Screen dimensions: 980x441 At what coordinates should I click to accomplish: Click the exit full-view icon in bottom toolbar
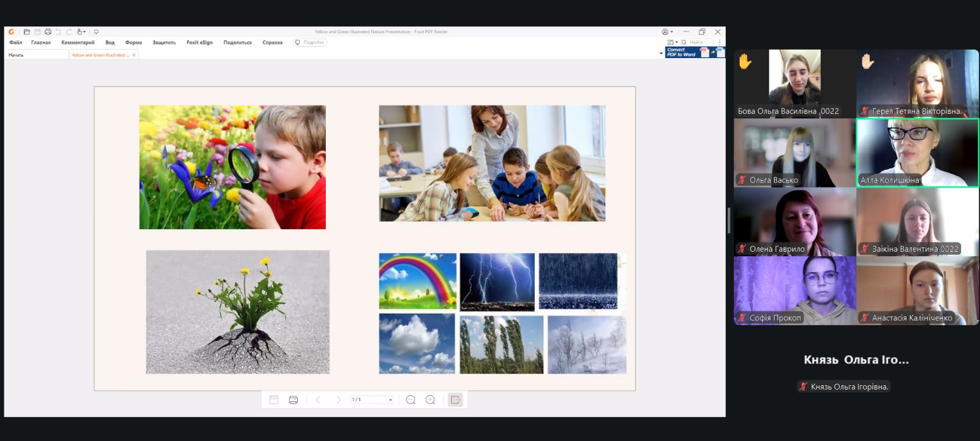pos(455,400)
